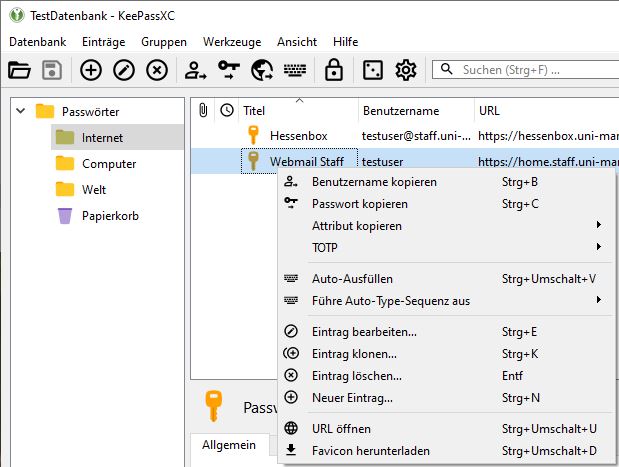
Task: Collapse the Passwörter group tree
Action: tap(21, 111)
